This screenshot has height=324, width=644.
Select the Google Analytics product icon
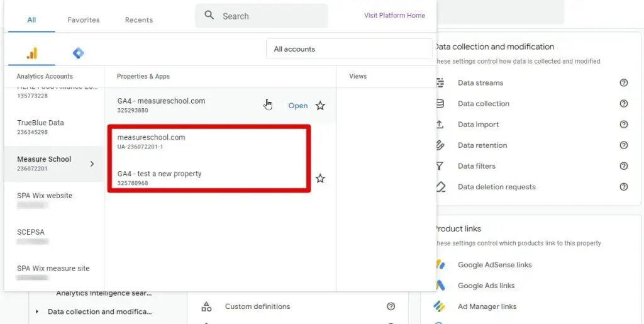point(31,53)
